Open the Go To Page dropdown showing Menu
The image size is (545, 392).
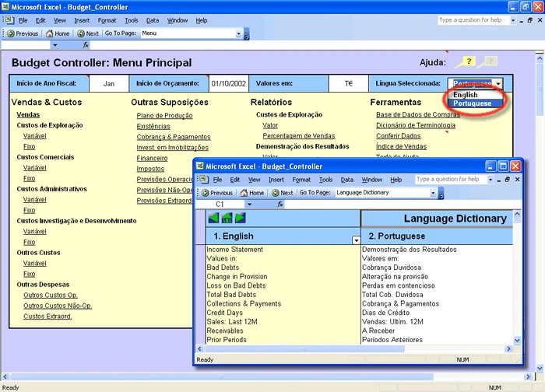(x=238, y=33)
